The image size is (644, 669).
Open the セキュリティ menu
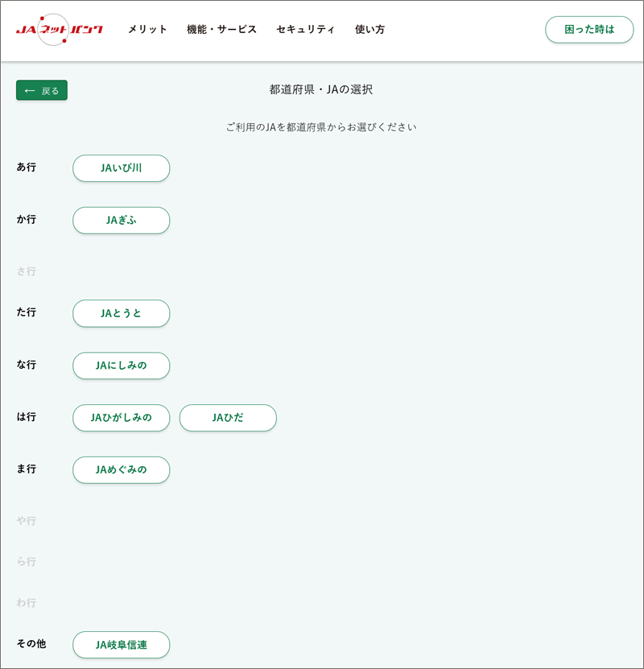[x=306, y=30]
